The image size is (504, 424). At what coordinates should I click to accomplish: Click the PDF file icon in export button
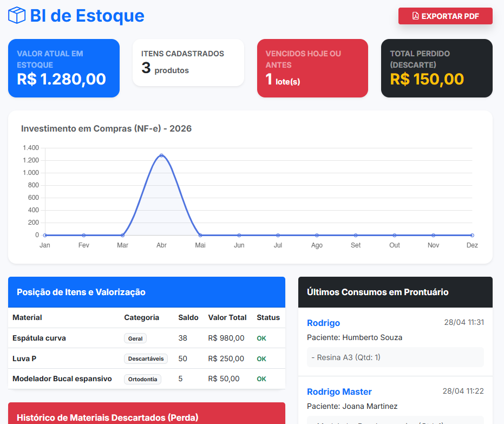(415, 16)
